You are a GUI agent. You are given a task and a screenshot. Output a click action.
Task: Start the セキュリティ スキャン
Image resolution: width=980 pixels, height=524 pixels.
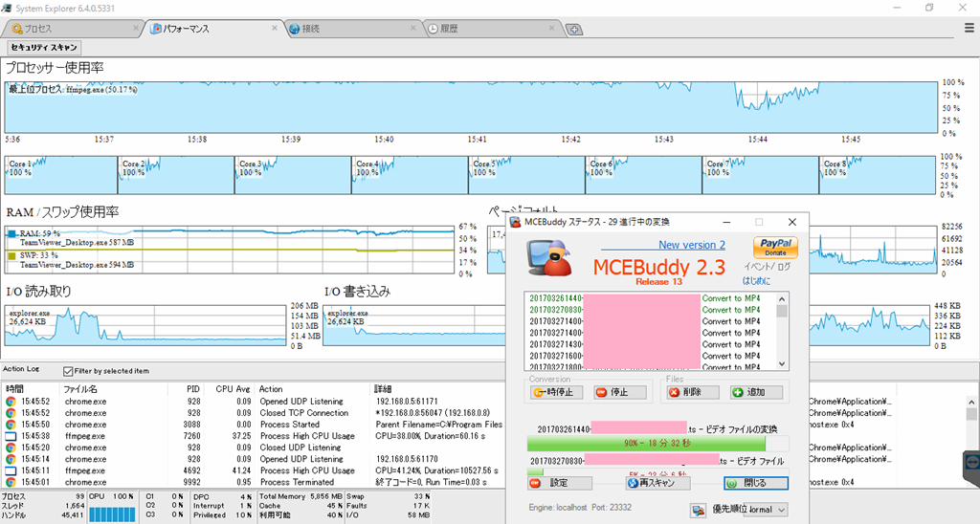[x=44, y=48]
